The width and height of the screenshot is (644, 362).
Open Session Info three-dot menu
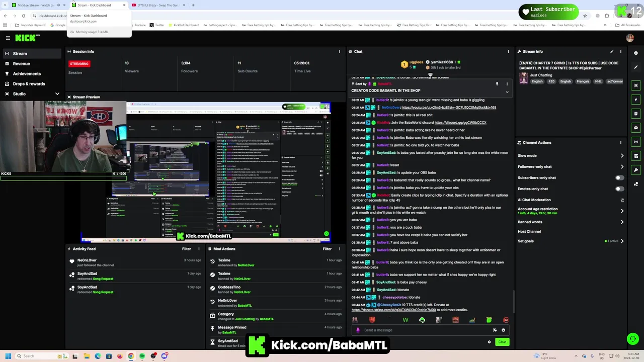tap(340, 51)
